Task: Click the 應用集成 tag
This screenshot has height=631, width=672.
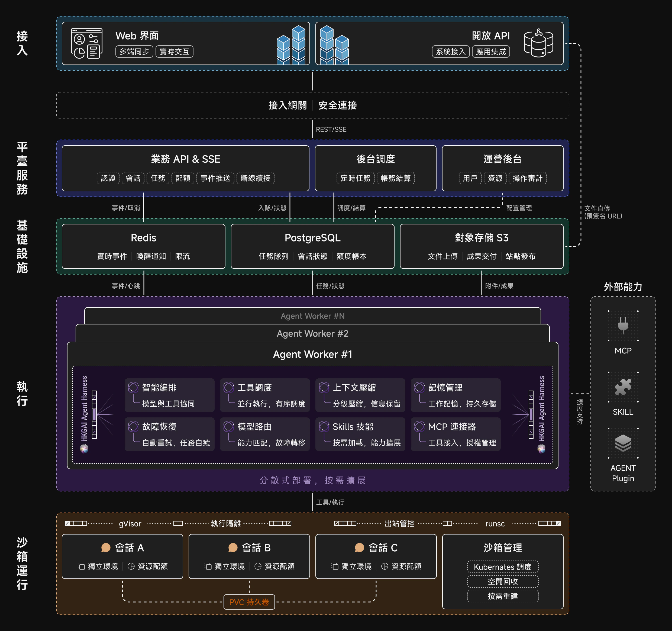Action: pos(491,51)
